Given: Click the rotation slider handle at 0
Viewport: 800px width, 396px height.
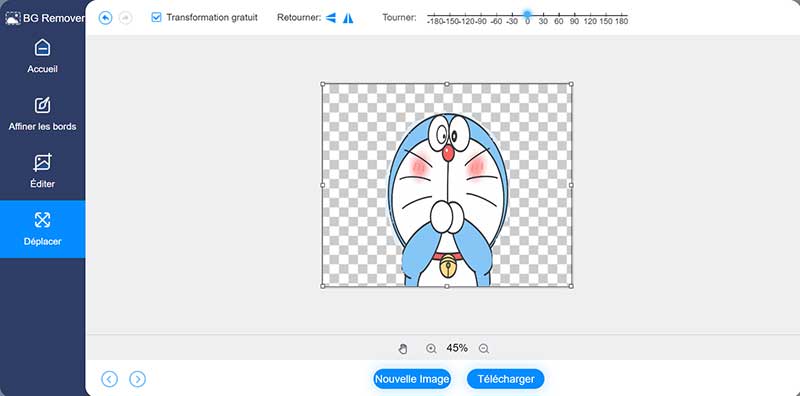Looking at the screenshot, I should click(x=527, y=14).
